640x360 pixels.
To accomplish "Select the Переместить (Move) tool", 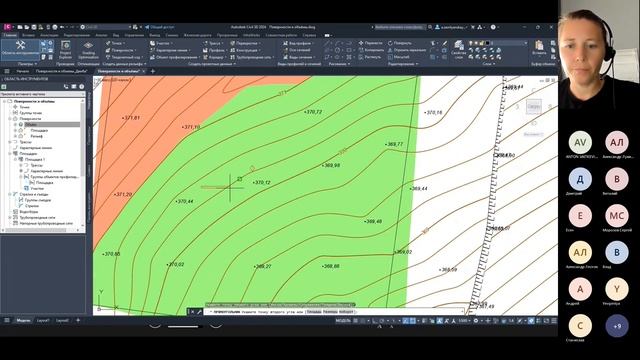I will coord(371,43).
